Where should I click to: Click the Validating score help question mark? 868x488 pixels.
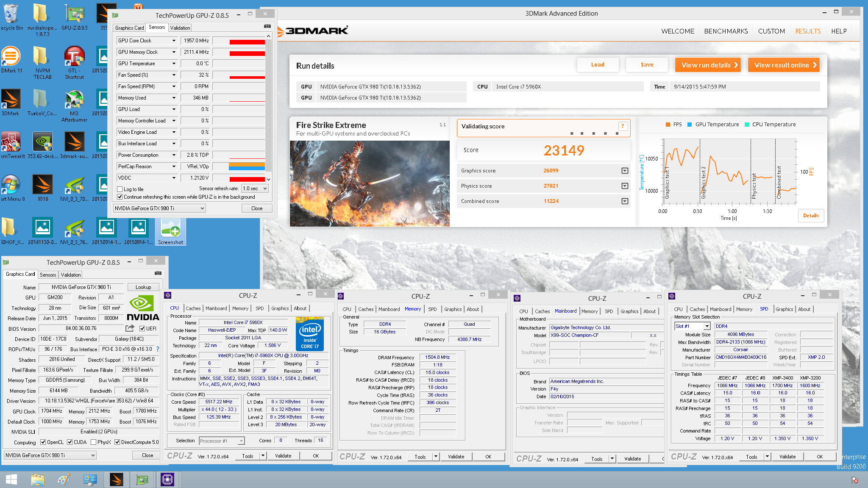(x=623, y=126)
